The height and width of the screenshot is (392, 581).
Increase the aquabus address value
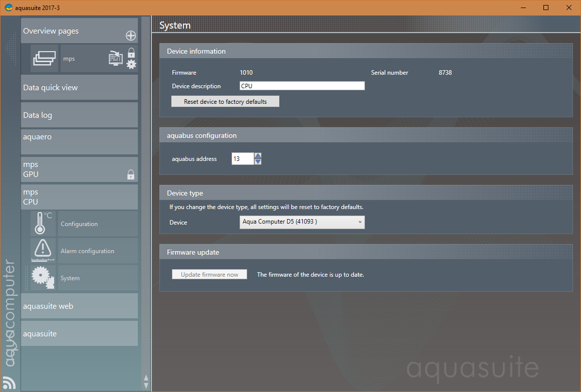tap(258, 156)
